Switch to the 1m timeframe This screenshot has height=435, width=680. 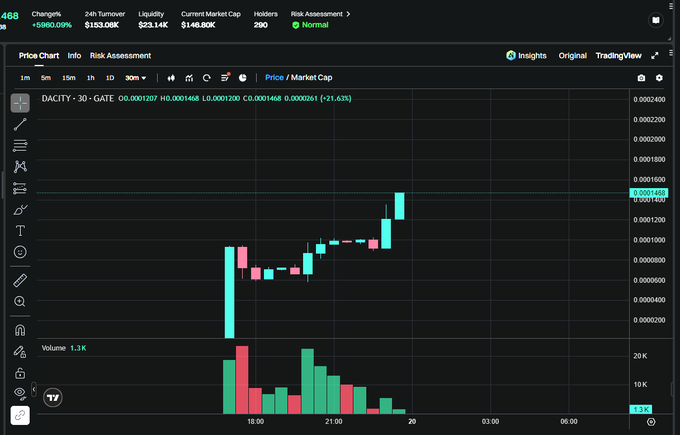pos(25,78)
